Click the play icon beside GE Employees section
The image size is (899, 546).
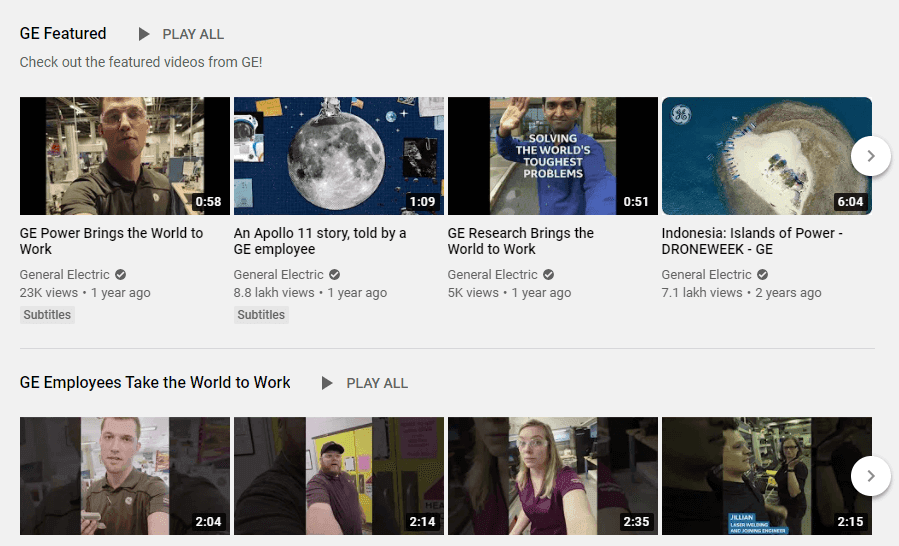pos(328,383)
